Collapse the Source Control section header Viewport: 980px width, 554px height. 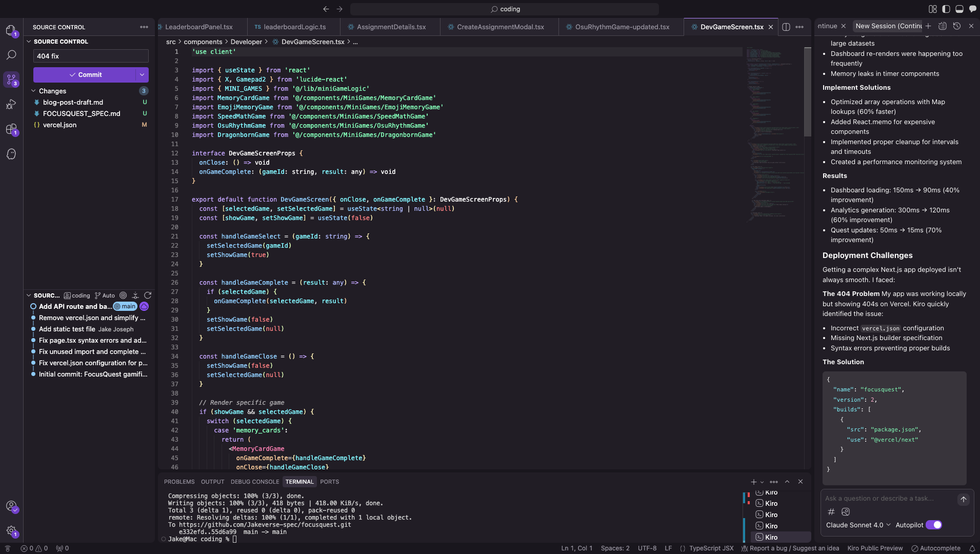[29, 42]
